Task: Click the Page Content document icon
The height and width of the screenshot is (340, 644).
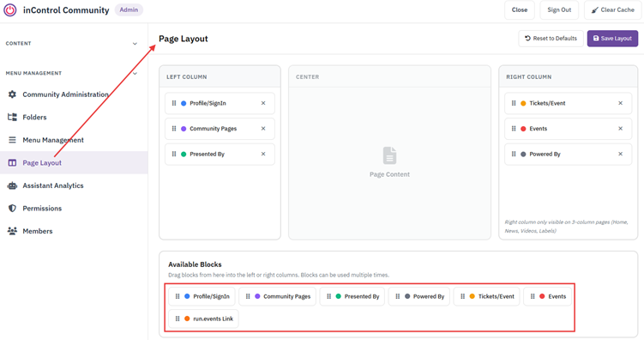Action: (389, 155)
